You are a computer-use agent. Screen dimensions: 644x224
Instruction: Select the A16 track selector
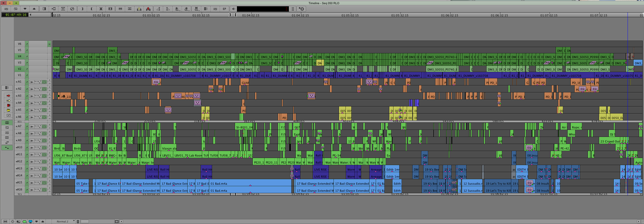point(20,190)
